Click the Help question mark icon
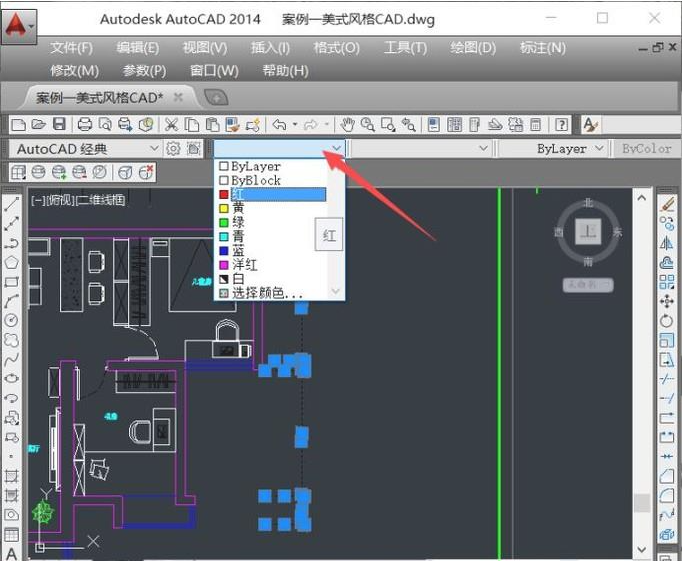Viewport: 682px width, 561px height. pyautogui.click(x=562, y=124)
